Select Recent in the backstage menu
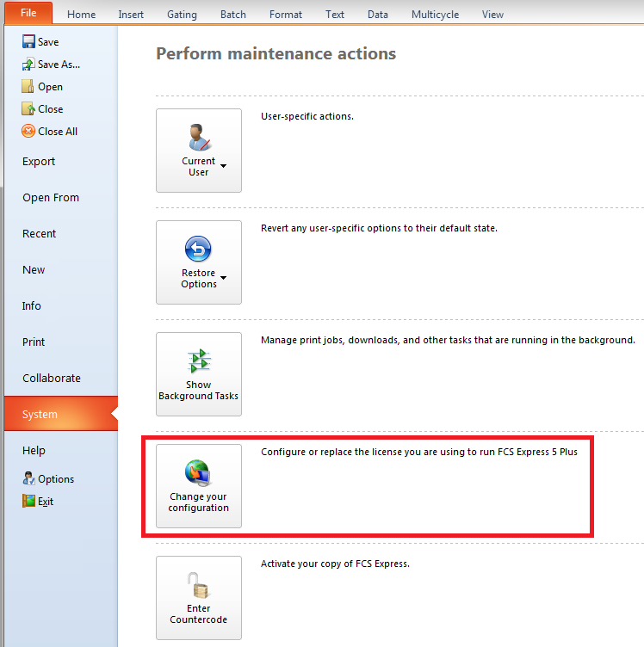Screen dimensions: 644x647 point(40,234)
